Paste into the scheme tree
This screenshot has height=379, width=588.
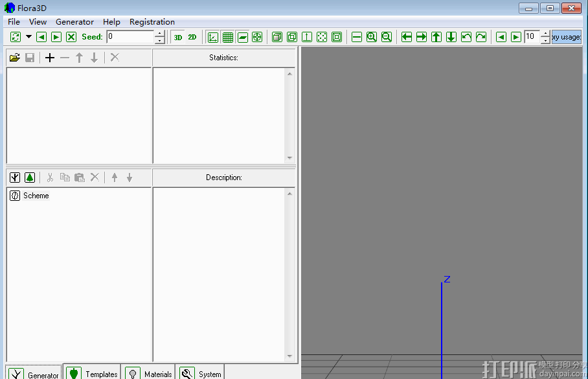(80, 178)
